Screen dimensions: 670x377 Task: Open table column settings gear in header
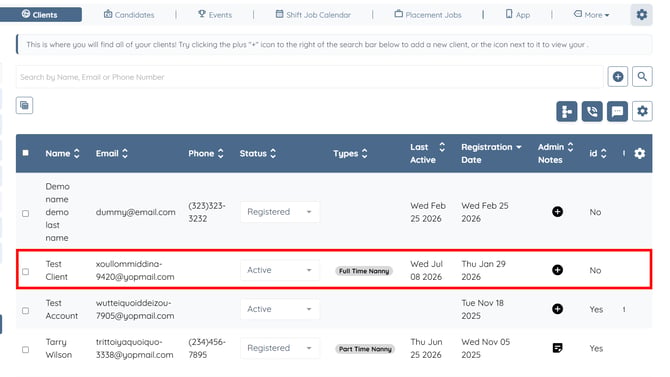tap(639, 153)
